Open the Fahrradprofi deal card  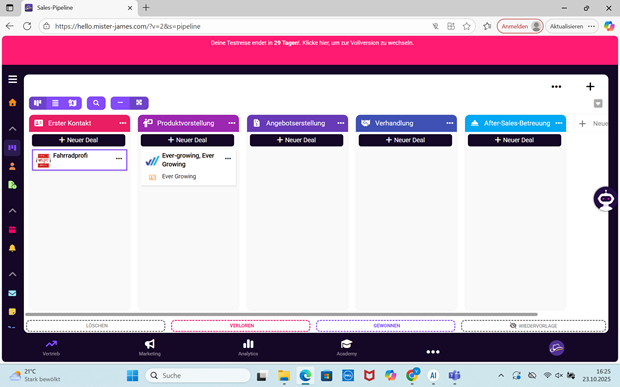click(x=79, y=160)
